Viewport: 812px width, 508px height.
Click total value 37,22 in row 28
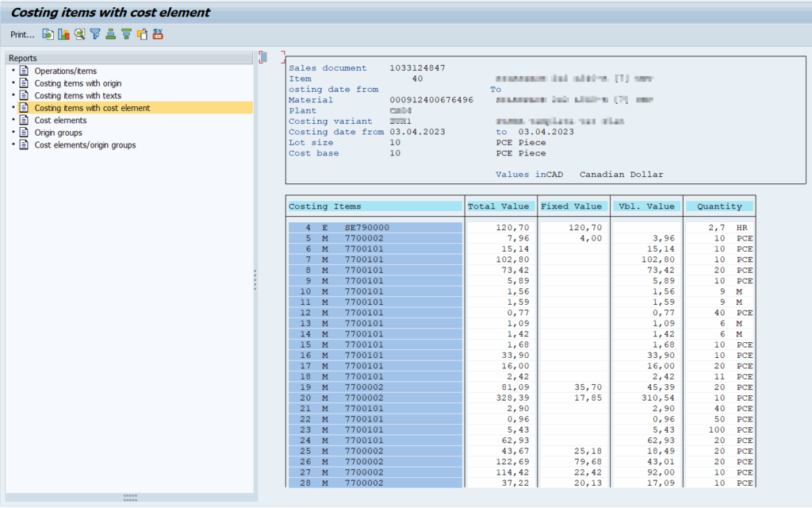tap(515, 483)
